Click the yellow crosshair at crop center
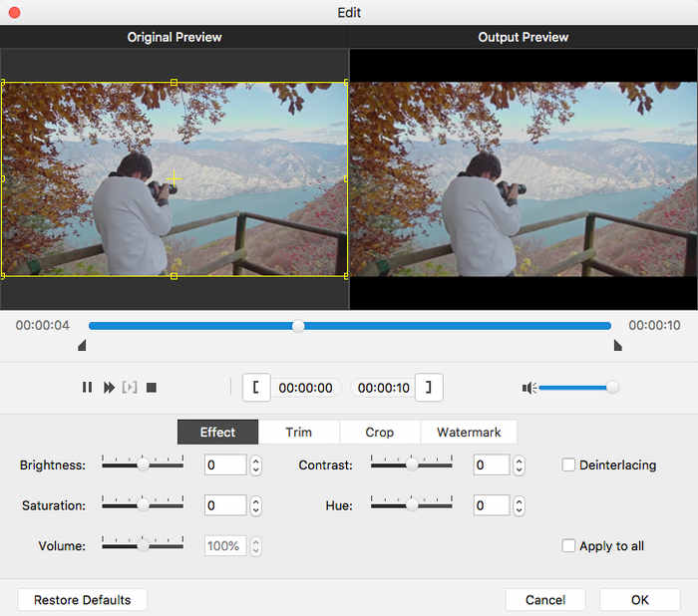698x616 pixels. 174,179
